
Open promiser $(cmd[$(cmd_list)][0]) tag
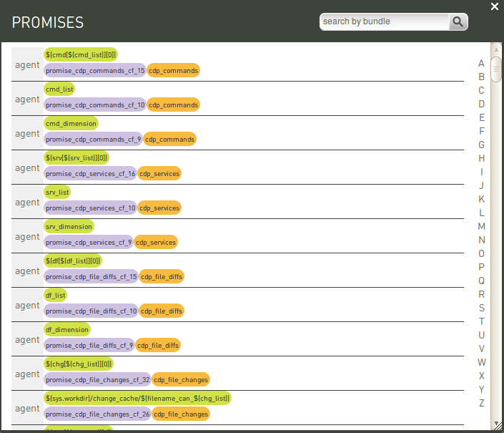coord(81,54)
